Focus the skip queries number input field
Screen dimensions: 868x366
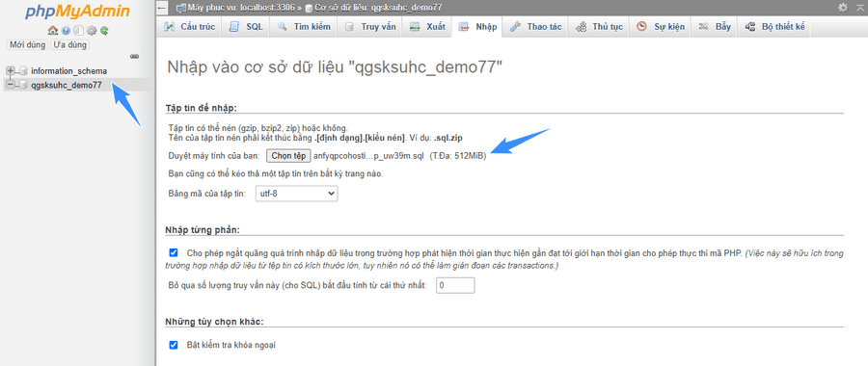click(455, 285)
